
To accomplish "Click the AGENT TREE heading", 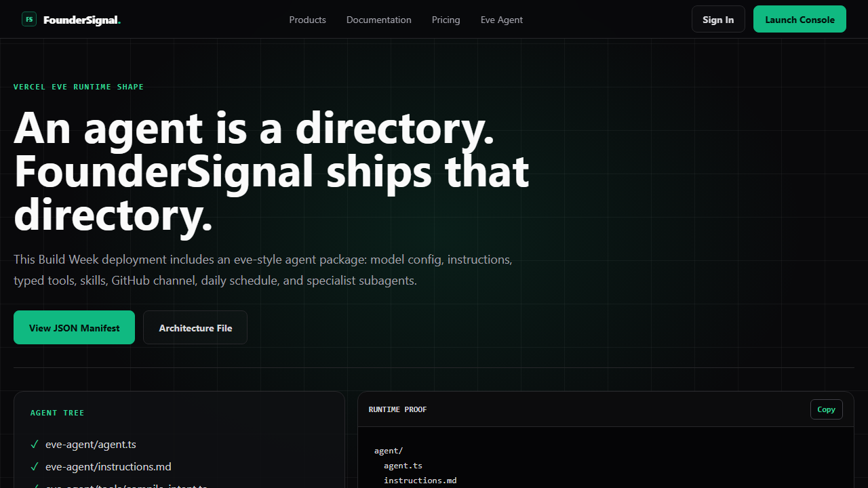I will click(57, 413).
